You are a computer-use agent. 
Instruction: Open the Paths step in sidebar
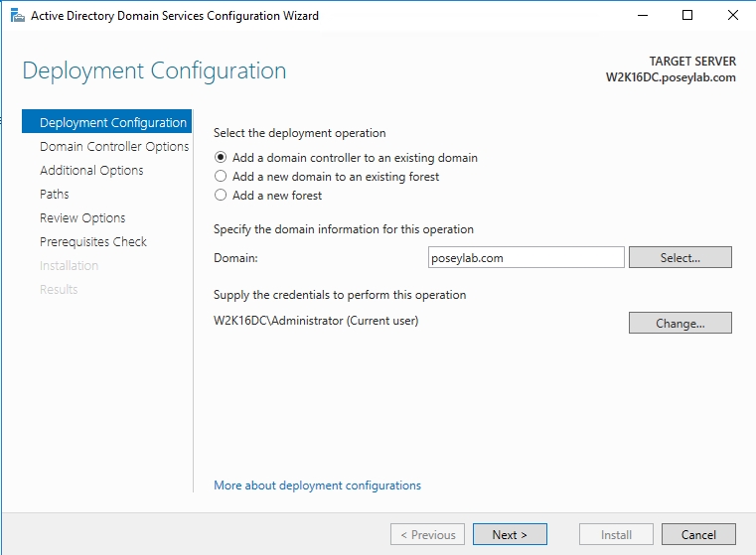tap(55, 195)
